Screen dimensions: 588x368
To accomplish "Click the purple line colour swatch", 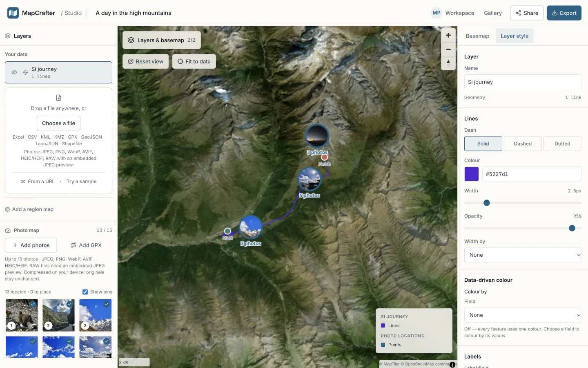I will [x=472, y=174].
